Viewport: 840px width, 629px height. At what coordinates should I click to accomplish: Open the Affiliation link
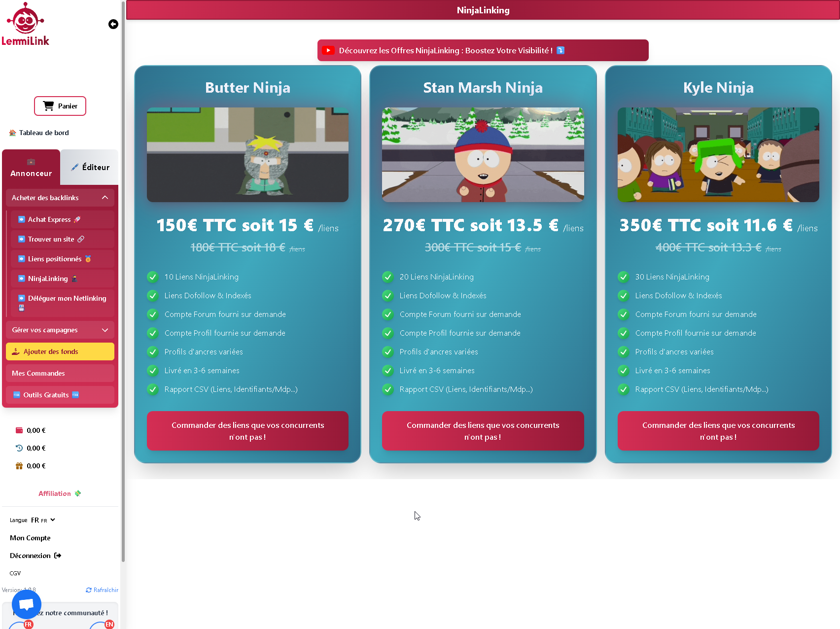(x=60, y=493)
